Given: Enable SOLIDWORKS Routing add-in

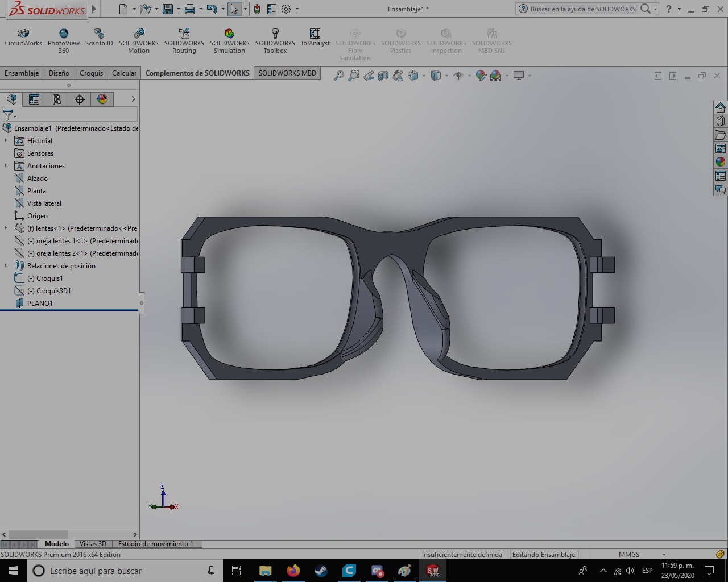Looking at the screenshot, I should coord(184,41).
